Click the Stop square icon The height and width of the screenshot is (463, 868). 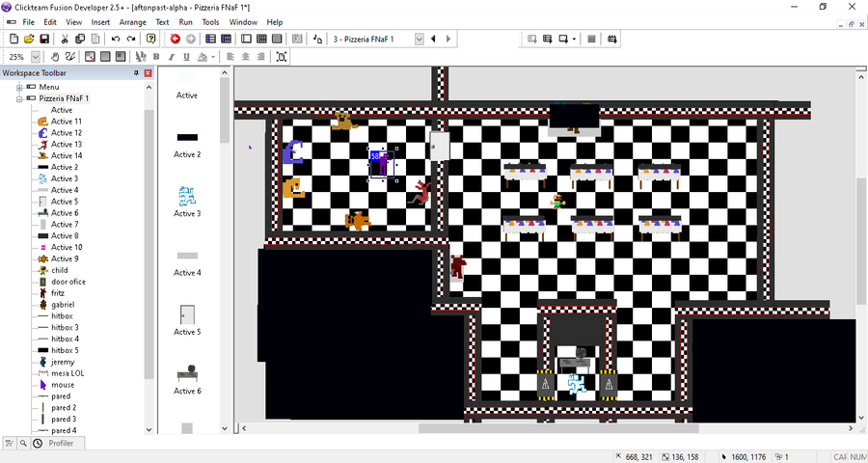pyautogui.click(x=591, y=39)
